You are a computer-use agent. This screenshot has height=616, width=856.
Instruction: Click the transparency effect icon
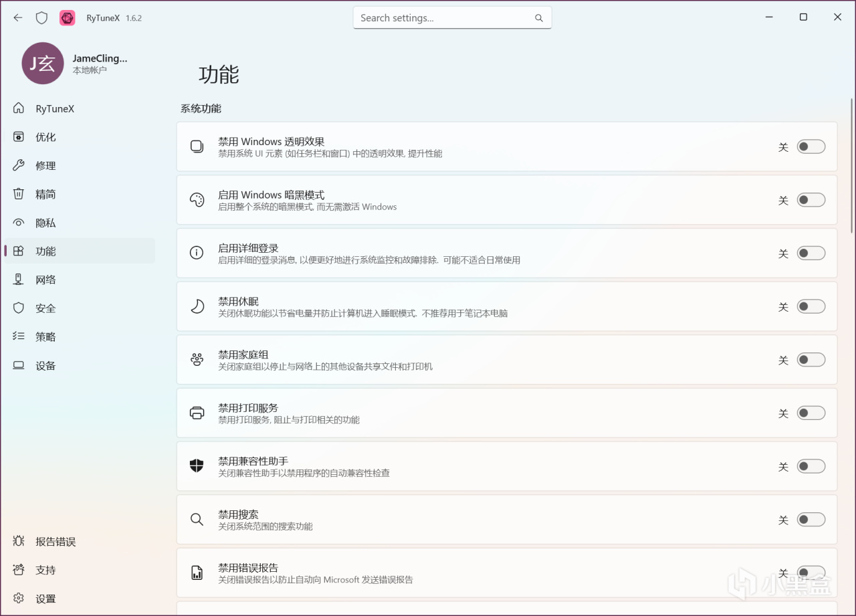point(197,146)
